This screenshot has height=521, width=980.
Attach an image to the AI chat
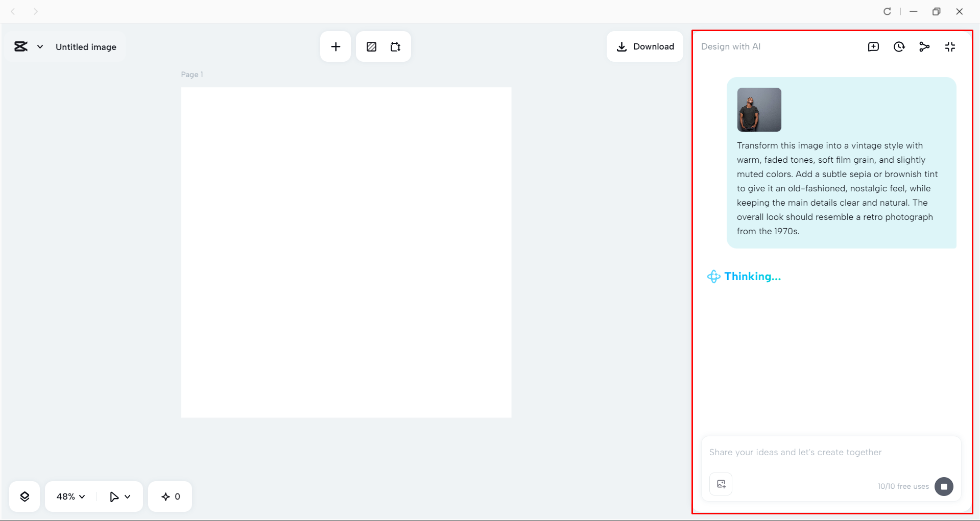[x=721, y=484]
